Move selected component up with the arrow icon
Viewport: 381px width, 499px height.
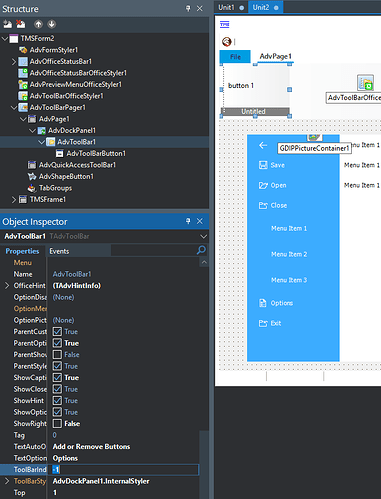pos(38,24)
